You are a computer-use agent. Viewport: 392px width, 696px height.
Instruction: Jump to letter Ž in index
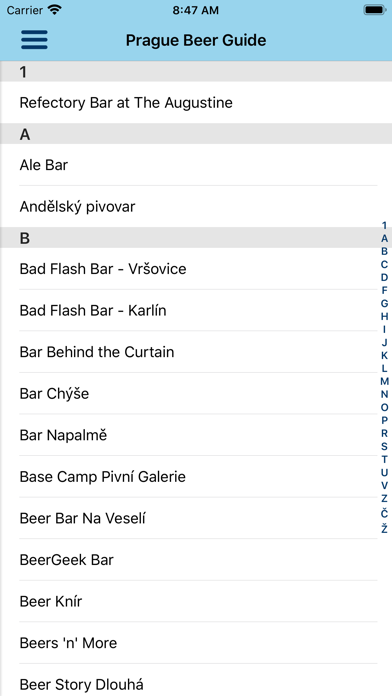(x=384, y=528)
